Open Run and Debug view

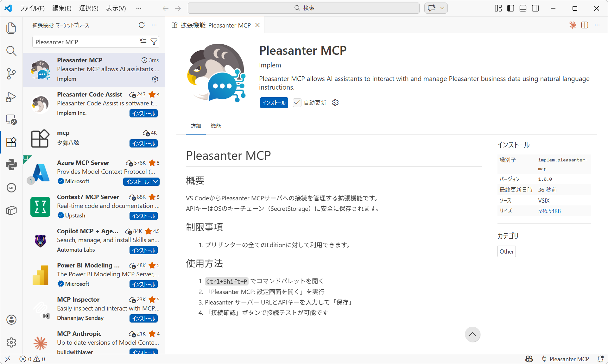click(x=11, y=97)
